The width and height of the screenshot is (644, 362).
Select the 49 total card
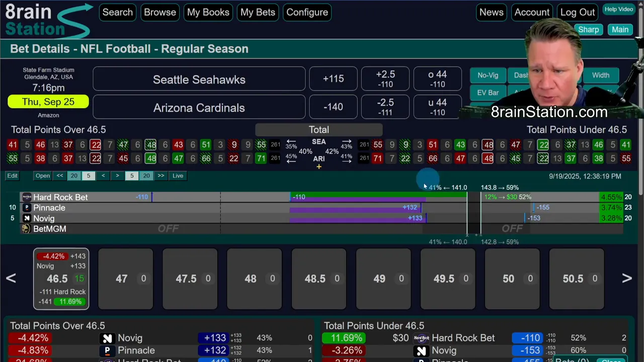(383, 279)
